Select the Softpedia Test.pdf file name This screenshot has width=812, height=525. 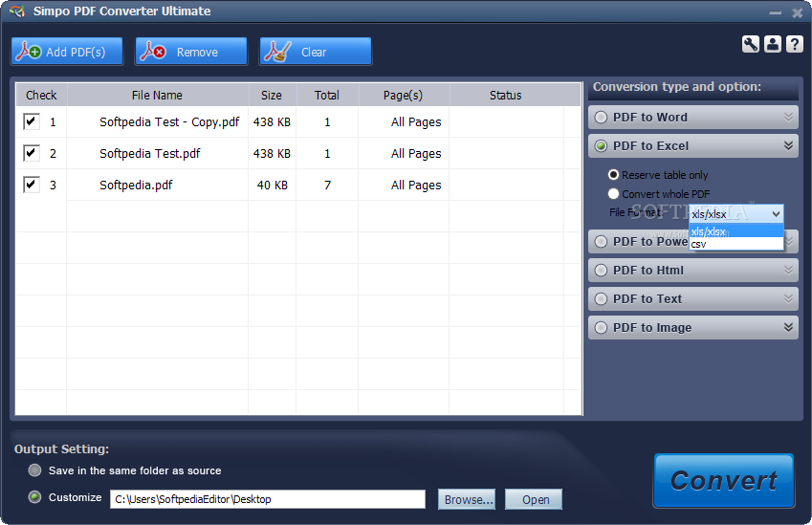pyautogui.click(x=149, y=153)
